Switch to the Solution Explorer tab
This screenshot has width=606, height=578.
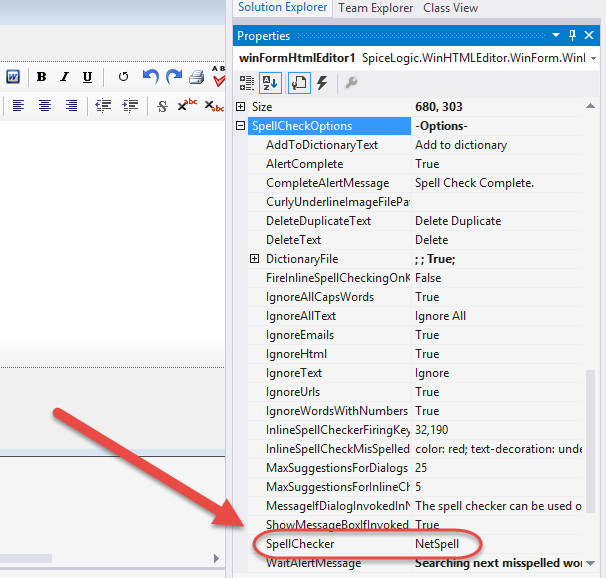(283, 7)
